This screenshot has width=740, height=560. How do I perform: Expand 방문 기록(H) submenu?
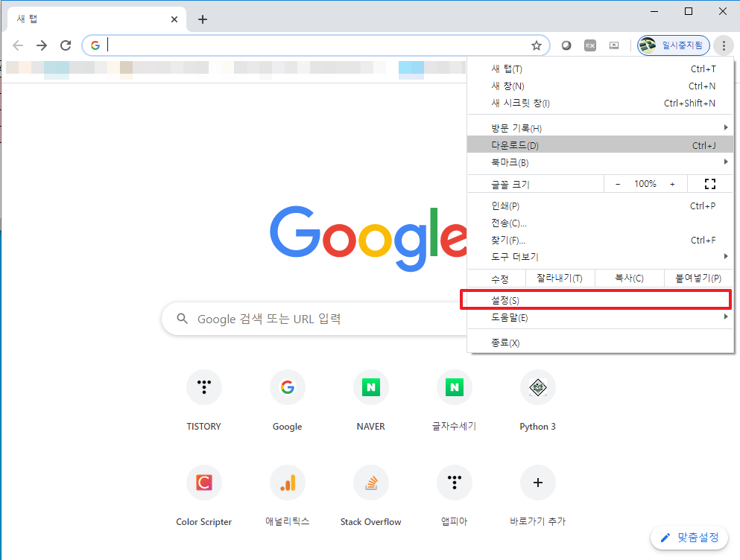[601, 128]
